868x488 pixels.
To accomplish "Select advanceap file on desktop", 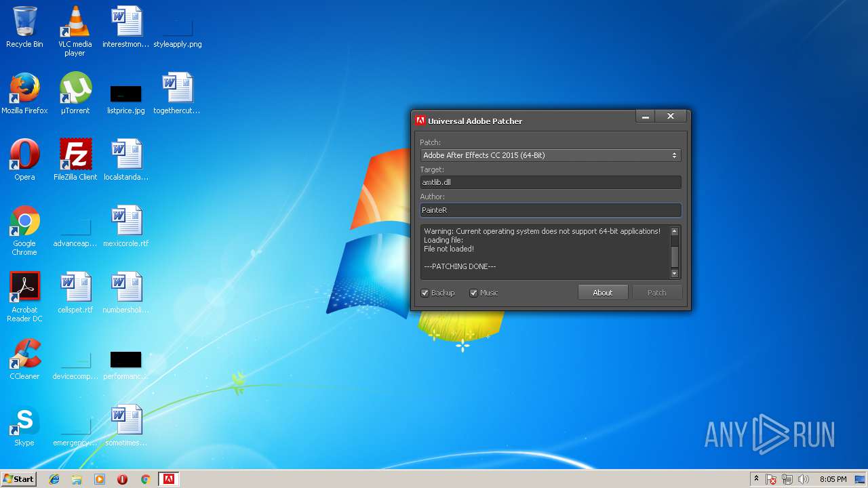I will tap(75, 232).
